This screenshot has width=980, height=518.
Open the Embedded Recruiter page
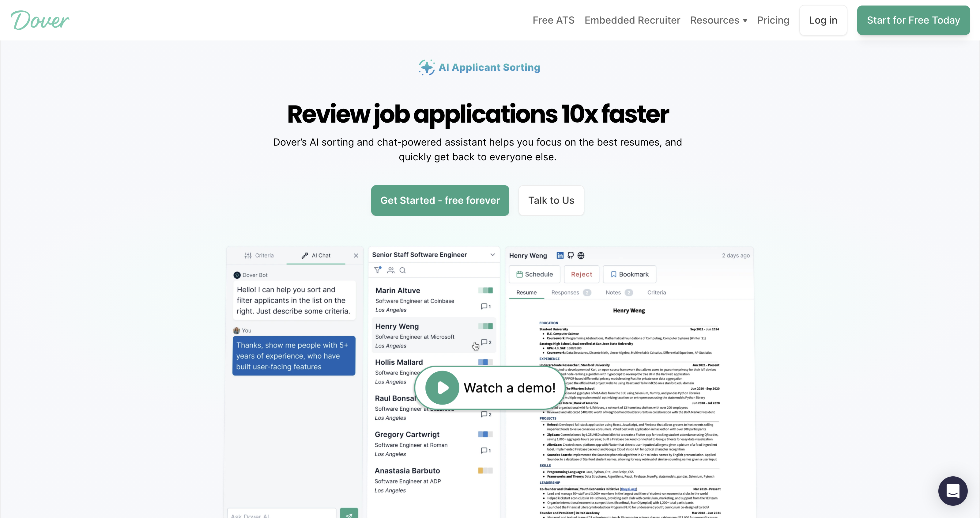632,20
